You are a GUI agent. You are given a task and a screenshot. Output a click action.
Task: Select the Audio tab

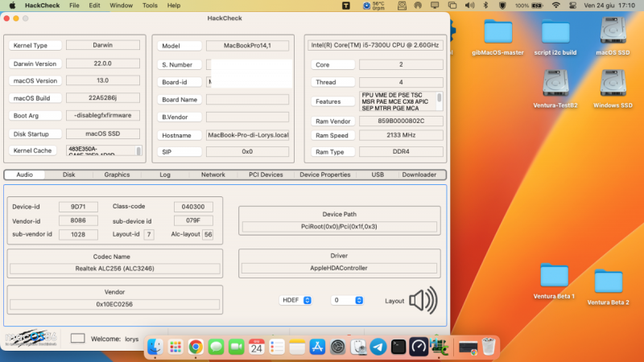point(25,175)
